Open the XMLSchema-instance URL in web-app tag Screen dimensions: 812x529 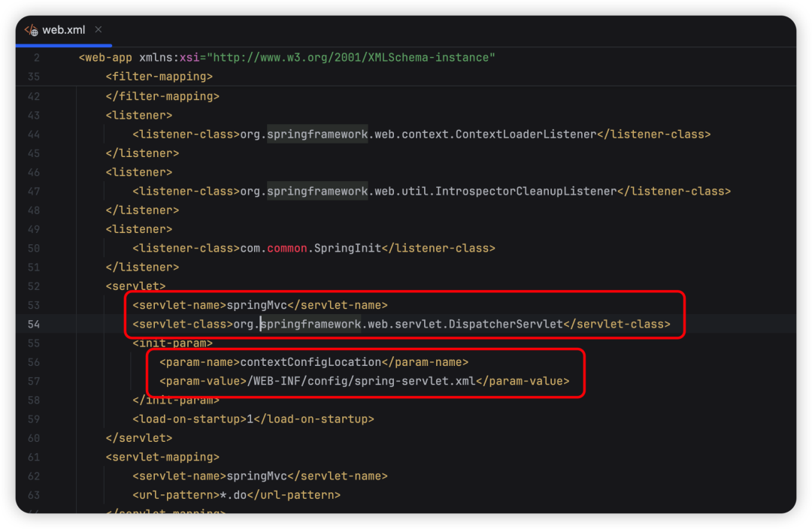tap(351, 58)
